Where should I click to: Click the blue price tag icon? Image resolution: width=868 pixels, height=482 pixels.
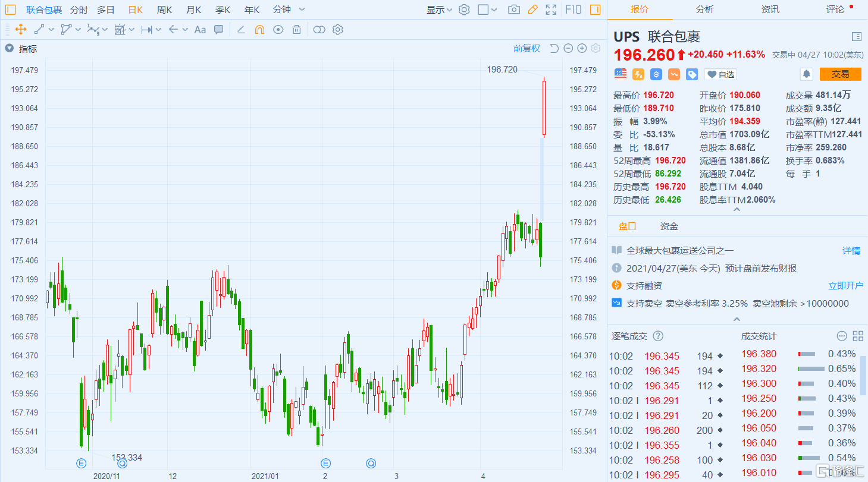point(692,74)
